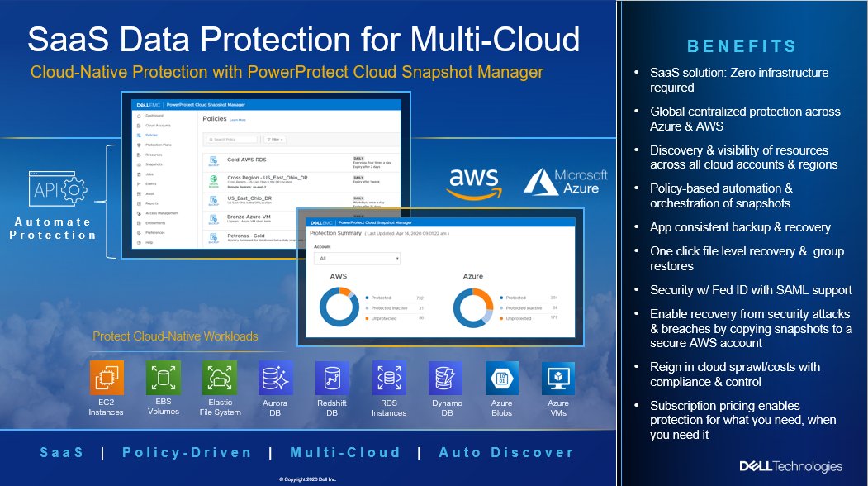This screenshot has height=486, width=868.
Task: Open the US_East_Ohio_DR policy name
Action: point(249,198)
